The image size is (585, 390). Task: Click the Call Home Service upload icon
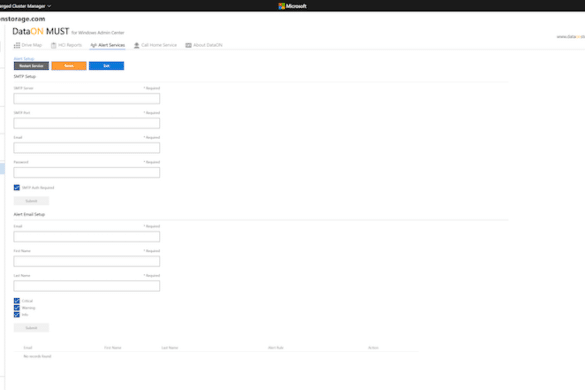(137, 45)
